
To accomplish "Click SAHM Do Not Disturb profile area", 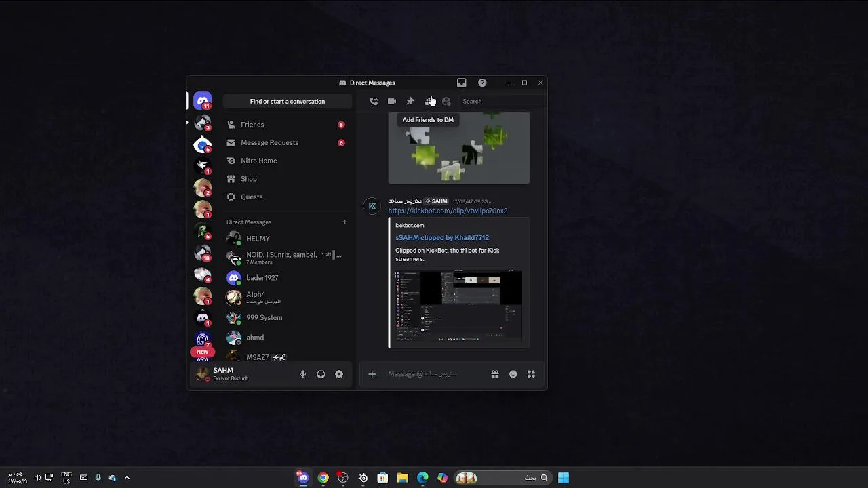I will pos(243,374).
